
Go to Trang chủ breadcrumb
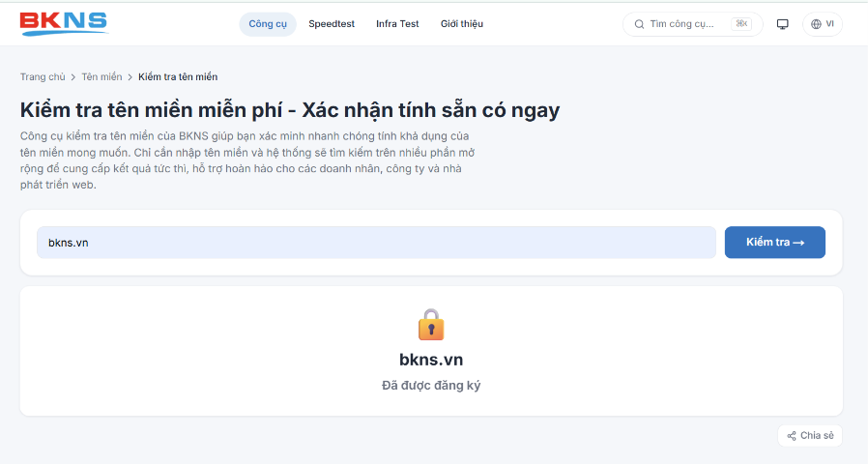(43, 77)
